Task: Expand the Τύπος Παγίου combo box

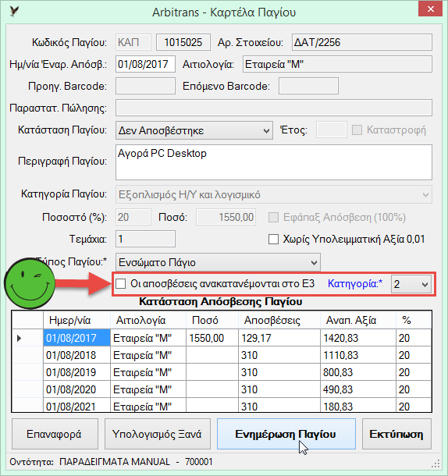Action: pos(218,262)
